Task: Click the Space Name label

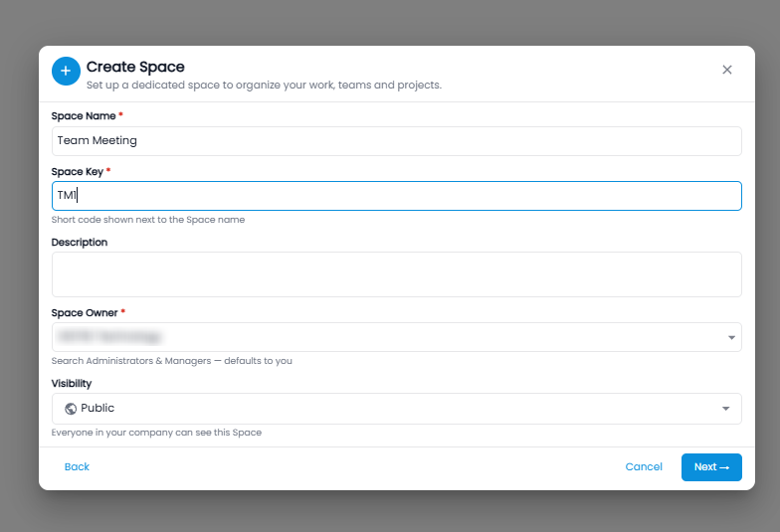Action: point(84,115)
